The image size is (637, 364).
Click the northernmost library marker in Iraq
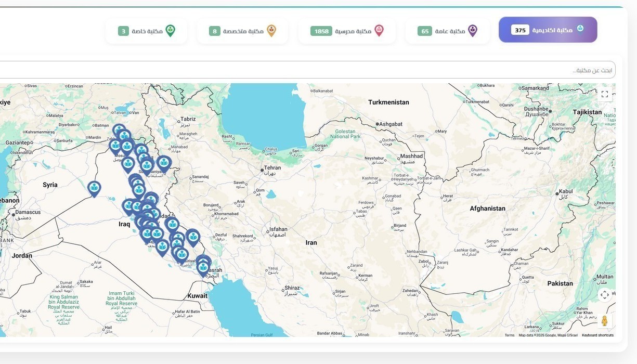click(119, 131)
